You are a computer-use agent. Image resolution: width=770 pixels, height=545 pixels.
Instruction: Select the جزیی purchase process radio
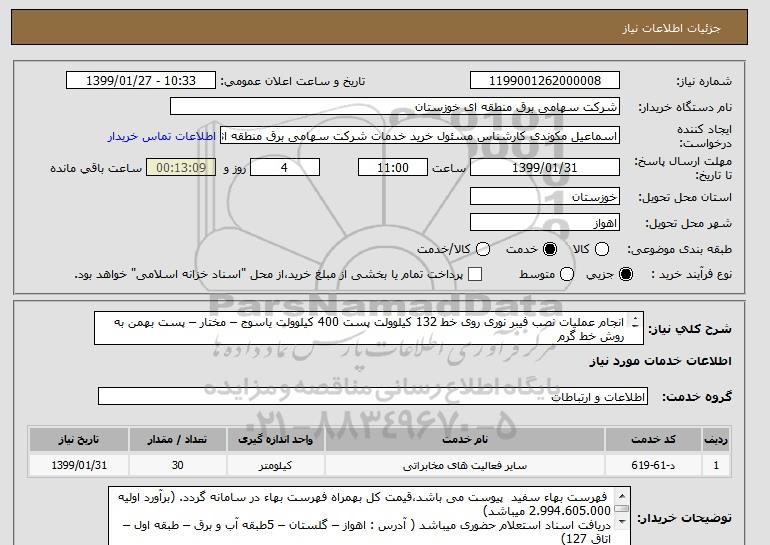click(x=626, y=274)
